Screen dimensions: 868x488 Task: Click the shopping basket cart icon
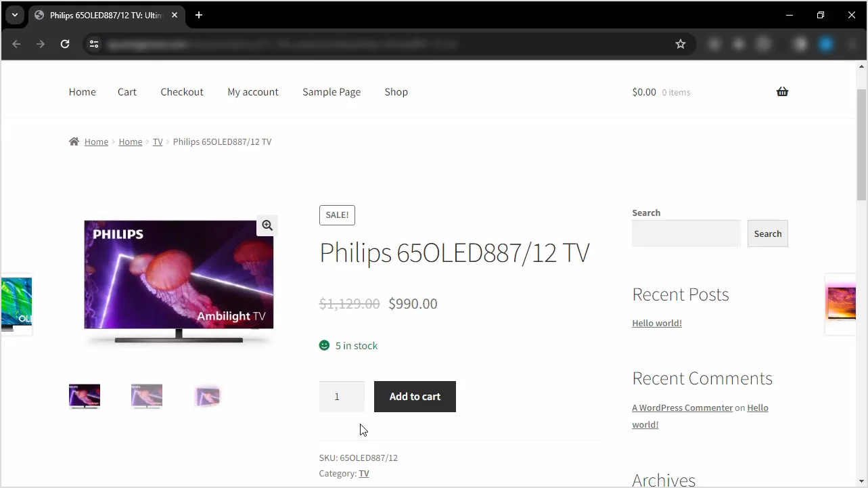pos(782,92)
